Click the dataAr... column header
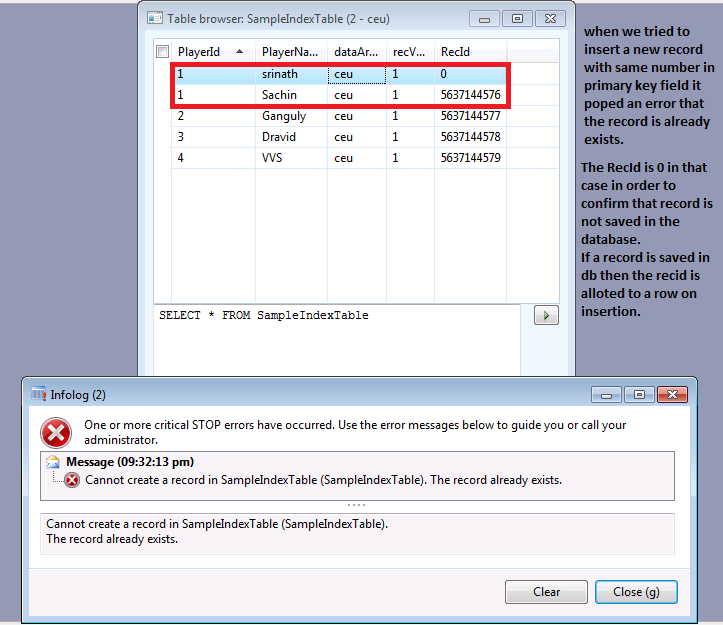Viewport: 723px width, 625px height. pyautogui.click(x=357, y=52)
